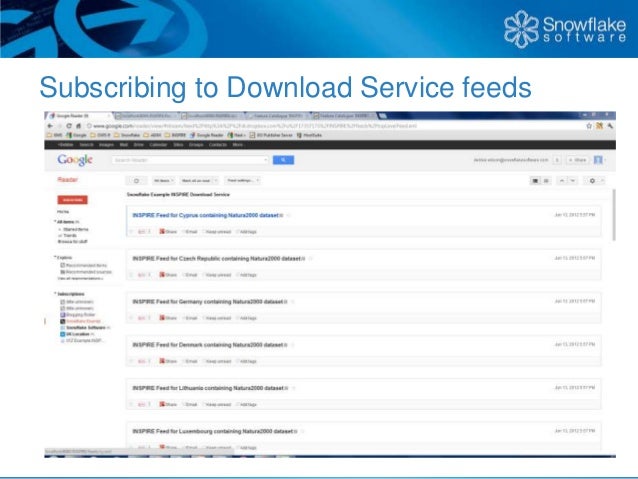Star the Germany feed item
The width and height of the screenshot is (638, 479).
pyautogui.click(x=131, y=318)
